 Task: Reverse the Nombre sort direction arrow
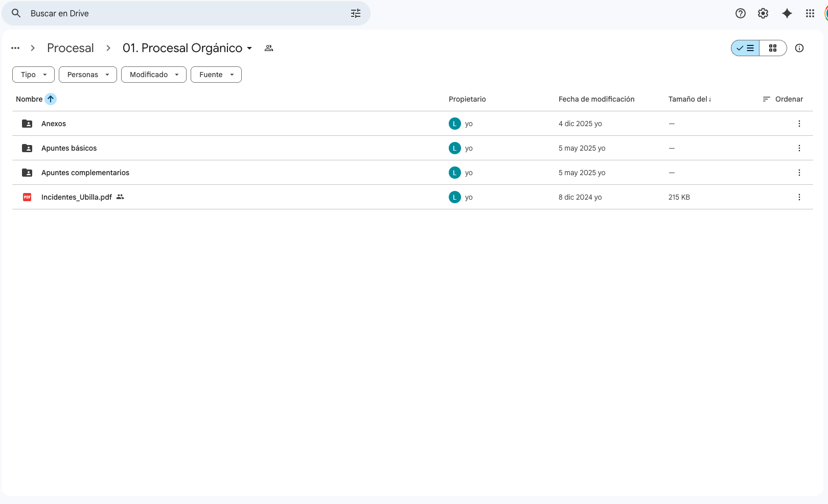(x=51, y=99)
